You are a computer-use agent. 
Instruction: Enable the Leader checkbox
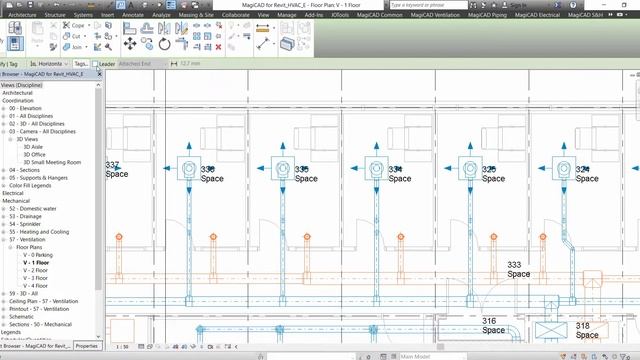[95, 64]
